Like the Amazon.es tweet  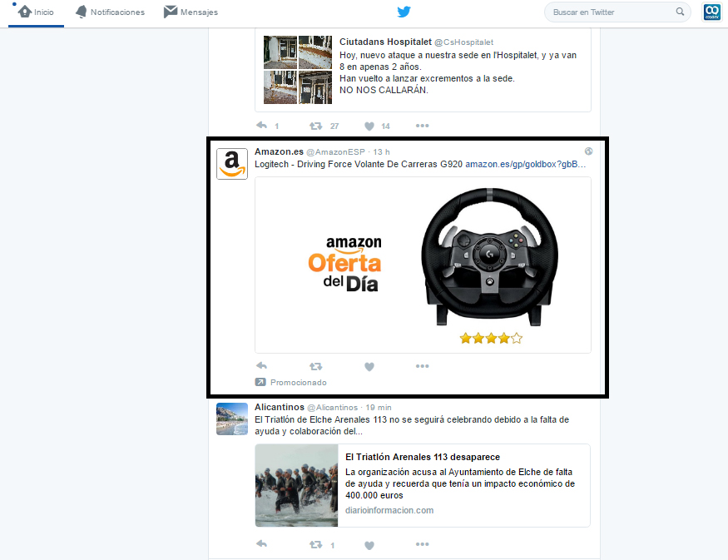(369, 366)
